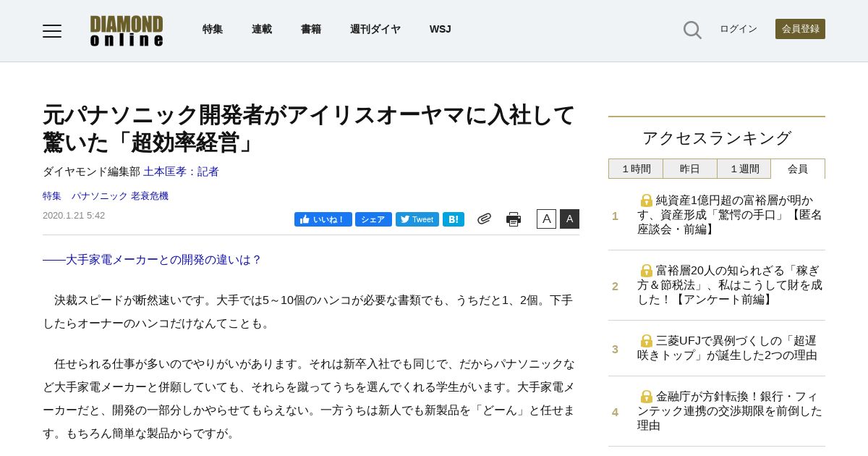Open the hamburger menu
868x456 pixels.
coord(52,30)
